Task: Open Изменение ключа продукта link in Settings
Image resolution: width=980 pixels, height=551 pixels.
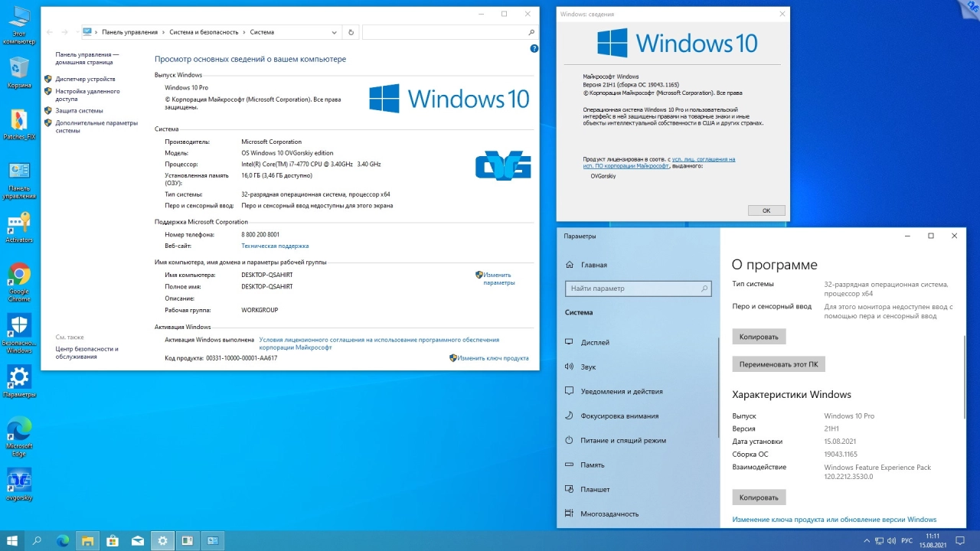Action: 834,520
